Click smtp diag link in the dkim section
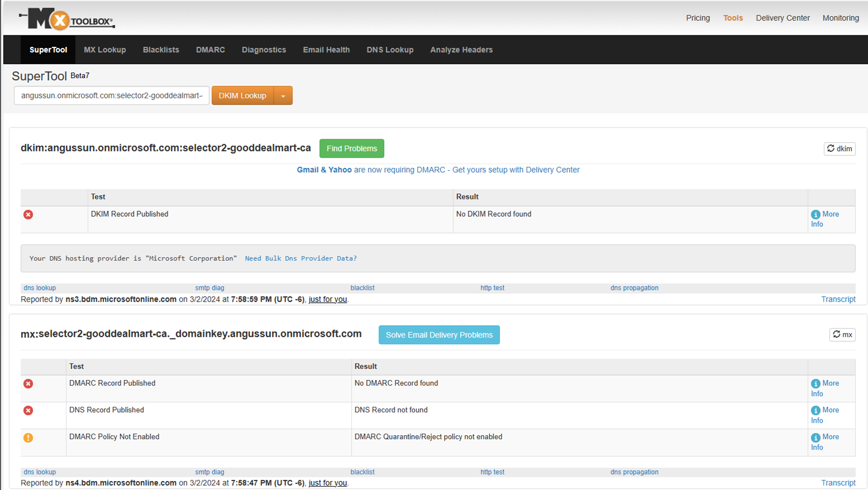Image resolution: width=868 pixels, height=490 pixels. pos(209,288)
